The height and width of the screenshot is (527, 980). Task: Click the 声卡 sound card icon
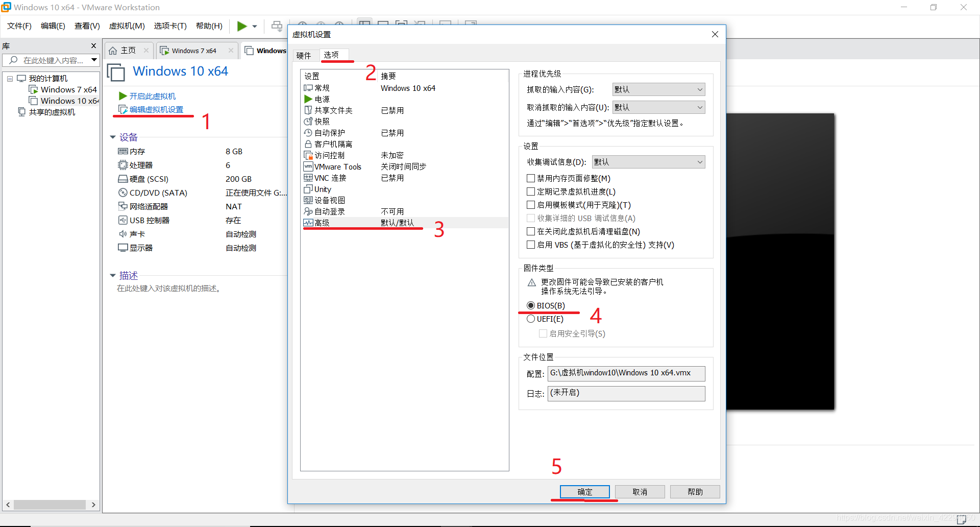click(122, 234)
